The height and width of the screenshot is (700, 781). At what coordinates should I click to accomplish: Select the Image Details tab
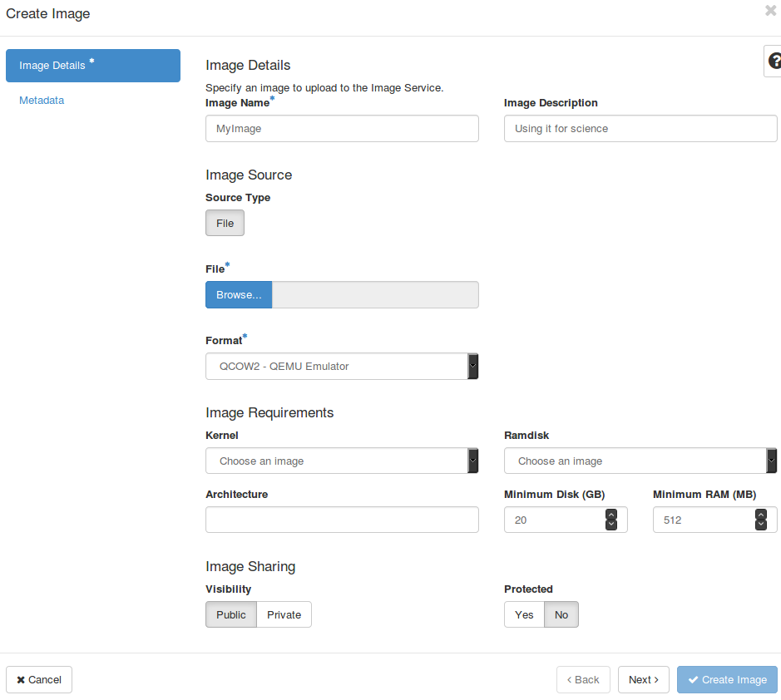coord(92,66)
